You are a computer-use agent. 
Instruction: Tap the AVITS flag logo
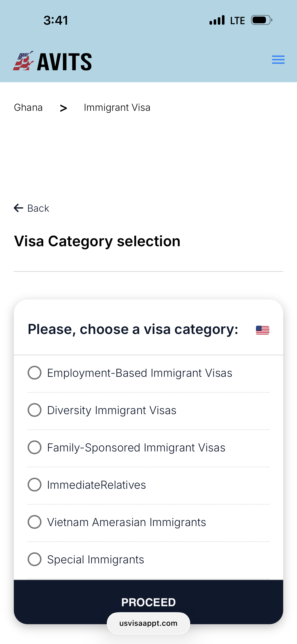coord(23,61)
